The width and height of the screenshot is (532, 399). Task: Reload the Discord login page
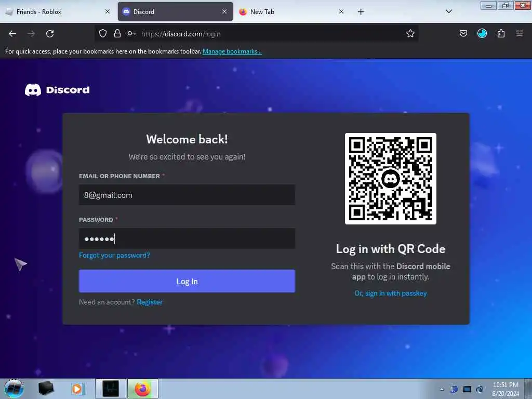50,34
